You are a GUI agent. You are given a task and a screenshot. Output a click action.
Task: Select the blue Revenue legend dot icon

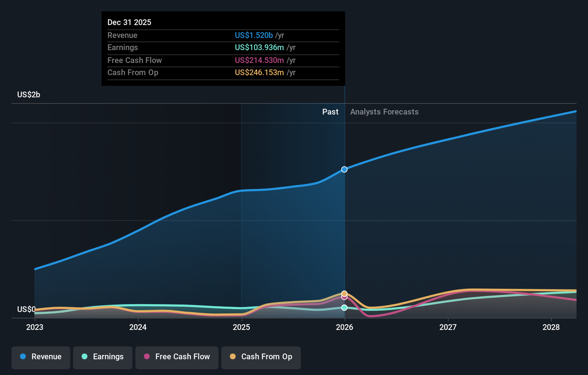(x=23, y=357)
